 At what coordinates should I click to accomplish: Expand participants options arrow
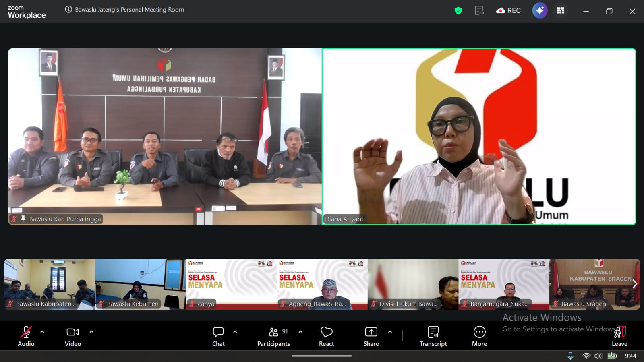point(300,332)
